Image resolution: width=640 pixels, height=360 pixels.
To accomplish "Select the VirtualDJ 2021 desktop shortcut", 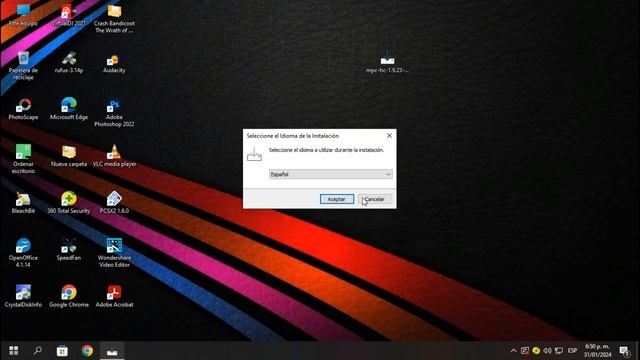I will click(x=69, y=16).
